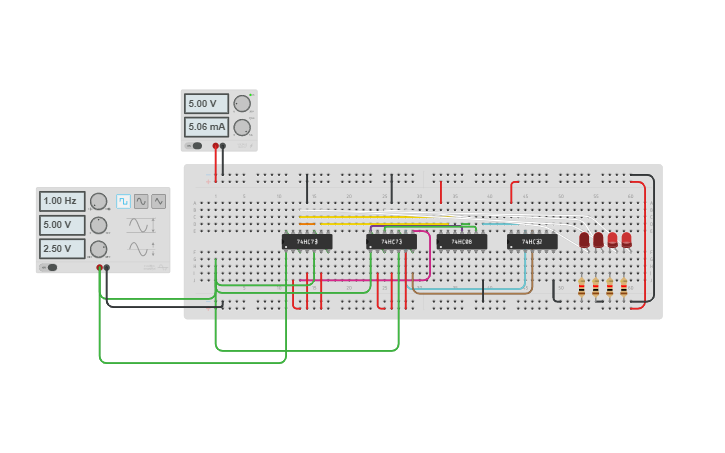
Task: Select the rightmost resistor on the breadboard
Action: coord(624,287)
